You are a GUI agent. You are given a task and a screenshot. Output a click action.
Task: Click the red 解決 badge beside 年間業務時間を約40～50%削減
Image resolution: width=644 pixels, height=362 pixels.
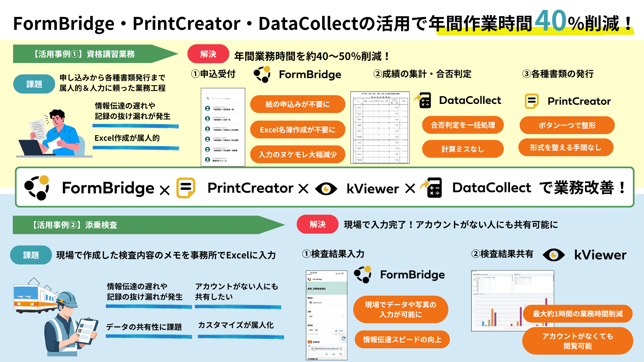[x=208, y=54]
